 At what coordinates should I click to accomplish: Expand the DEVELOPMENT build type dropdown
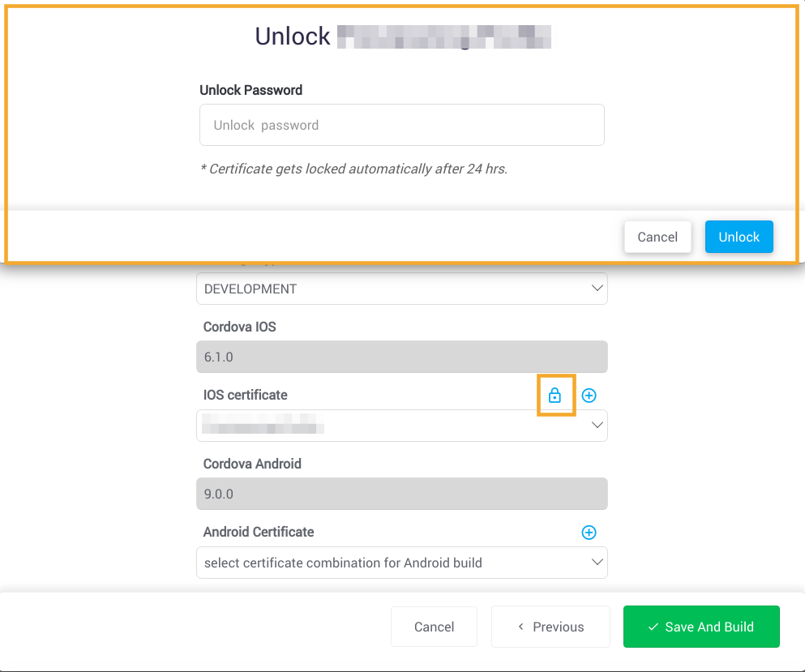point(402,289)
